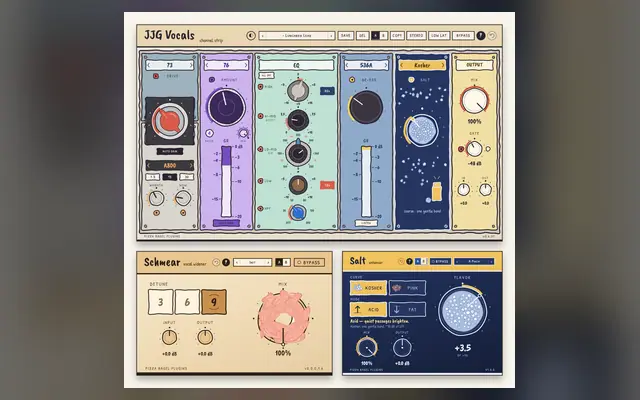
Task: Click the pink bagel mix knob in Schmear
Action: click(x=283, y=318)
